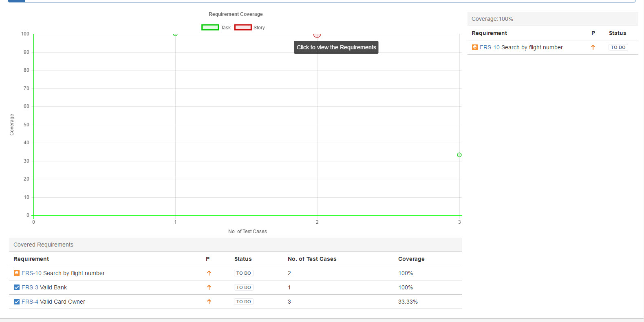Click test case count '3' for FRS-4
This screenshot has height=322, width=644.
(289, 302)
